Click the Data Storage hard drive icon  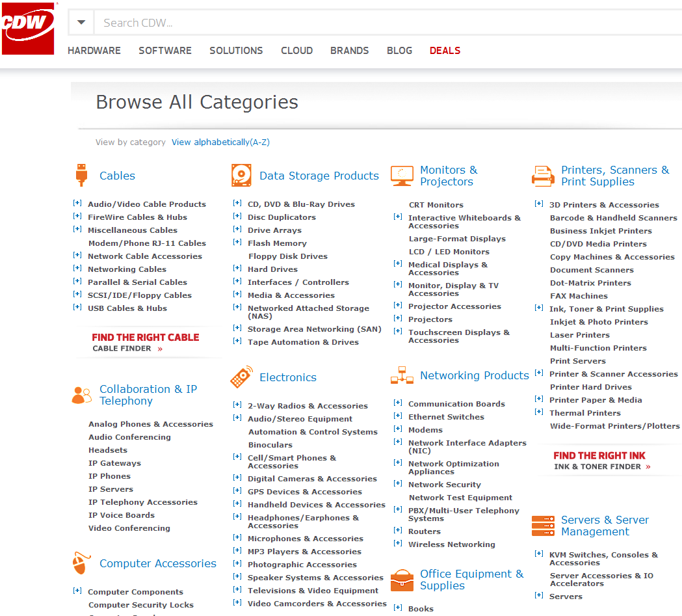[x=241, y=176]
